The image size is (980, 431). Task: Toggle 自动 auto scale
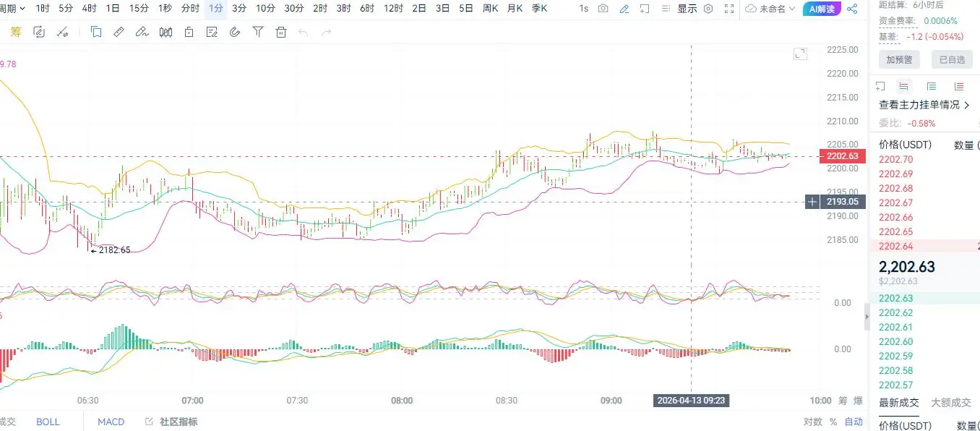[x=854, y=422]
